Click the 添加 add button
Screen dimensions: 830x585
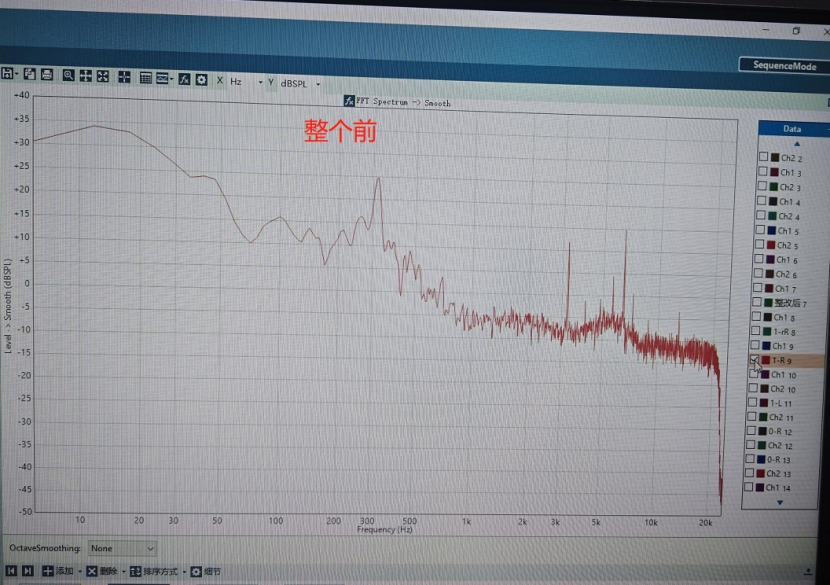point(58,571)
